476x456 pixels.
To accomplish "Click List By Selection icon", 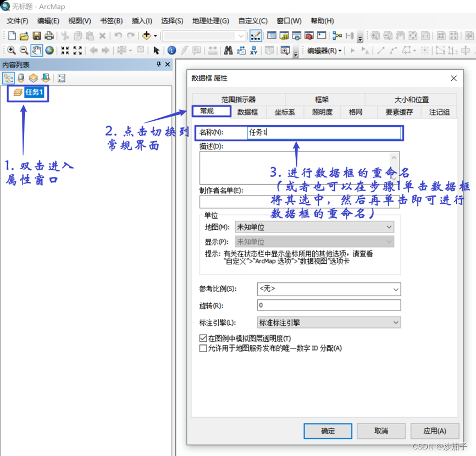I will [x=46, y=78].
